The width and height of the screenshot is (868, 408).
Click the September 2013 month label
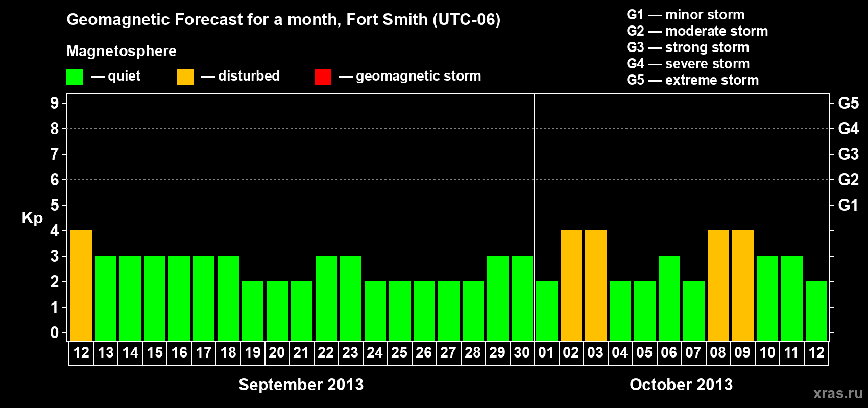pos(301,385)
